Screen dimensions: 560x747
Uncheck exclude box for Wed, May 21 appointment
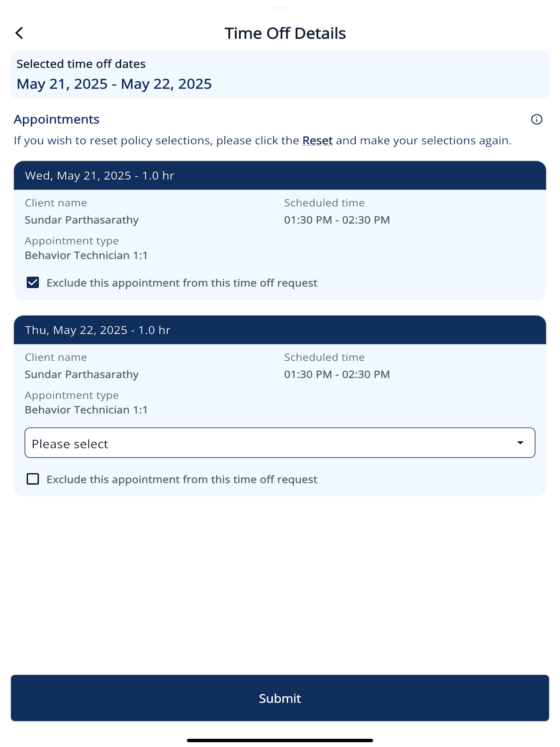(33, 282)
